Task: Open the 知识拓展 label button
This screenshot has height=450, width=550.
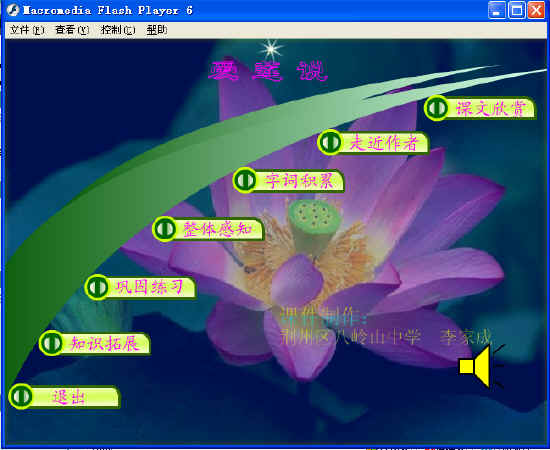Action: [106, 344]
